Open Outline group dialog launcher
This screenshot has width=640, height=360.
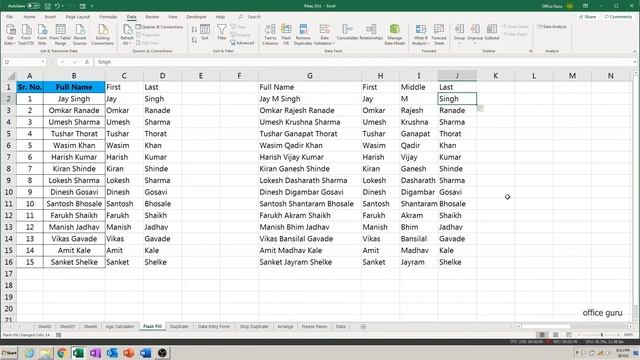[x=531, y=51]
